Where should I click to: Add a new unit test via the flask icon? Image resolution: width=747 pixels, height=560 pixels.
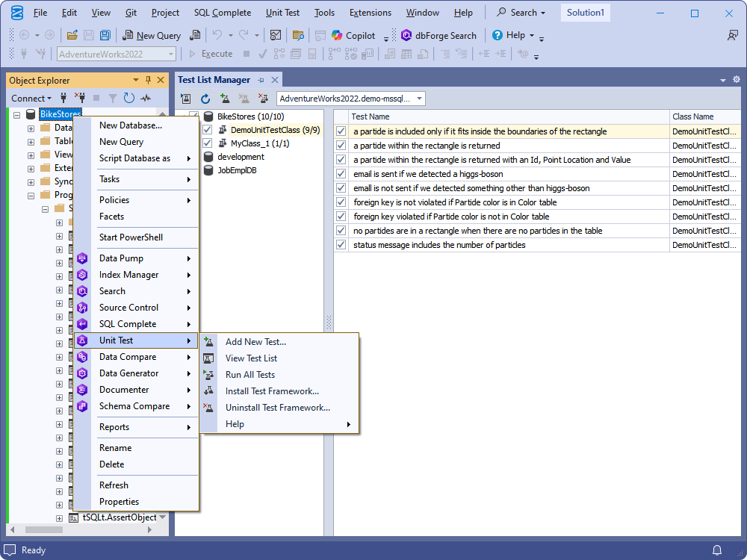coord(225,98)
